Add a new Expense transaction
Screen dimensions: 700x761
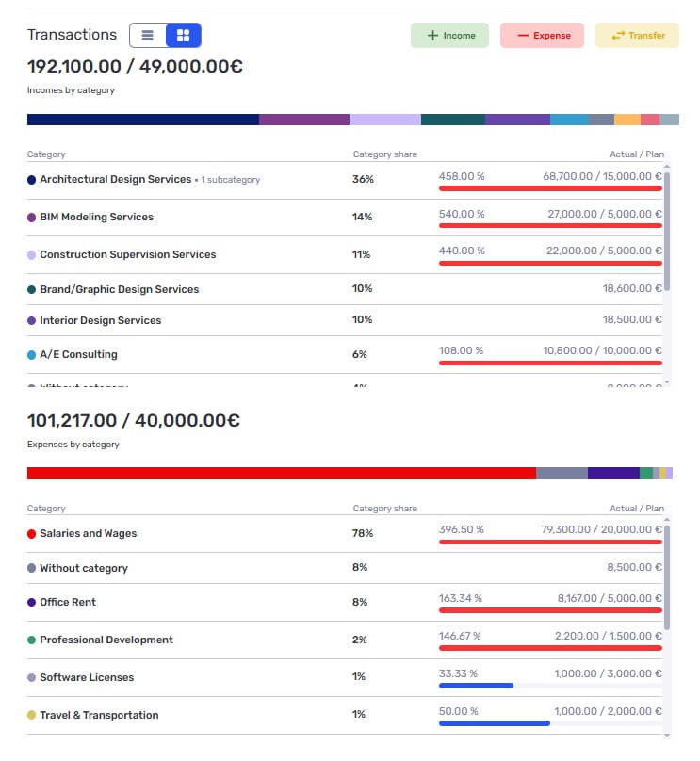click(542, 36)
